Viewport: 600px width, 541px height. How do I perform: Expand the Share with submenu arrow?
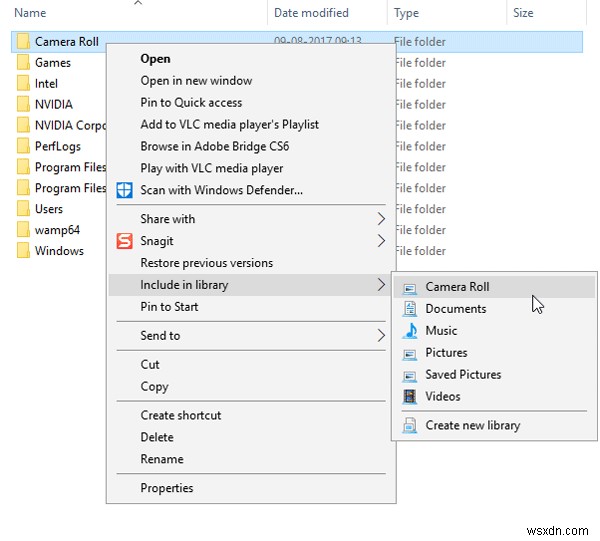381,219
